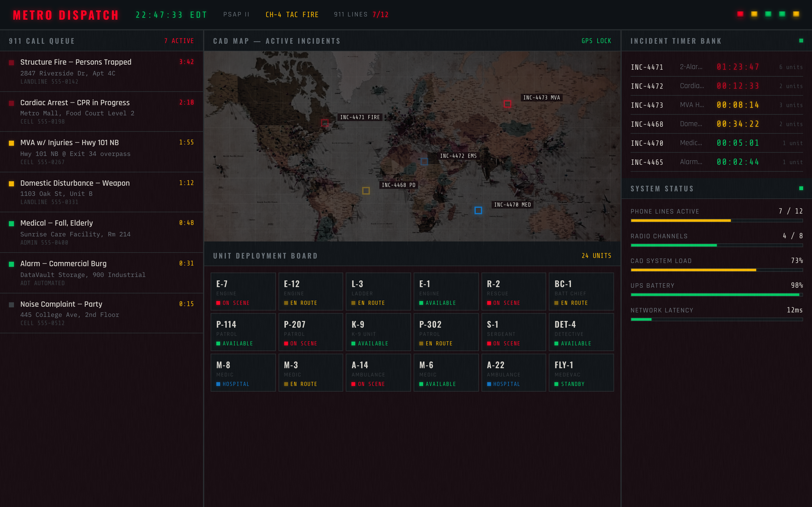Expand the Medic… label for INC-4470
This screenshot has width=812, height=507.
coord(692,143)
